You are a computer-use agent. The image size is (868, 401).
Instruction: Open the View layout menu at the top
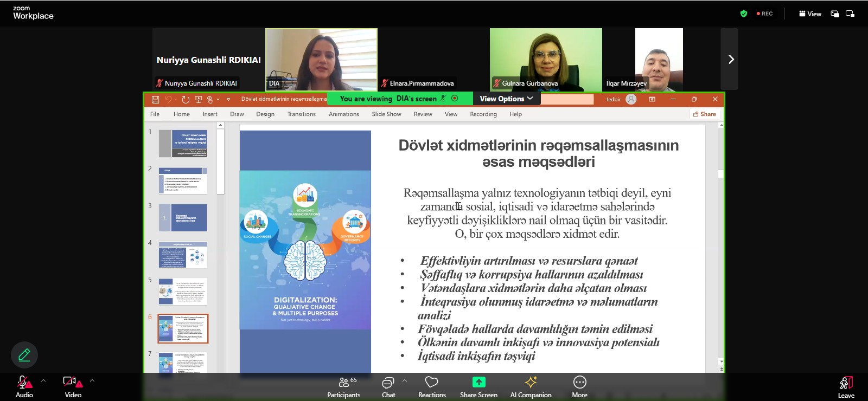[x=810, y=14]
